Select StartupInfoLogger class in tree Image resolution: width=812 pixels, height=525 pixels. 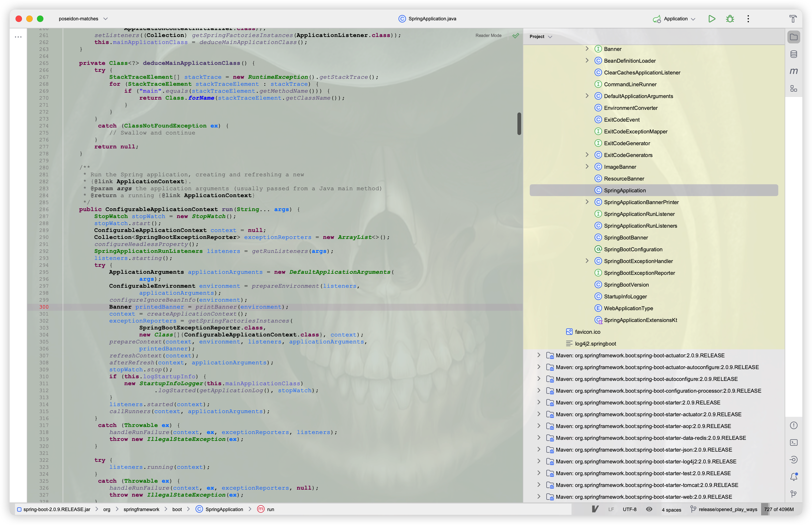(x=625, y=297)
